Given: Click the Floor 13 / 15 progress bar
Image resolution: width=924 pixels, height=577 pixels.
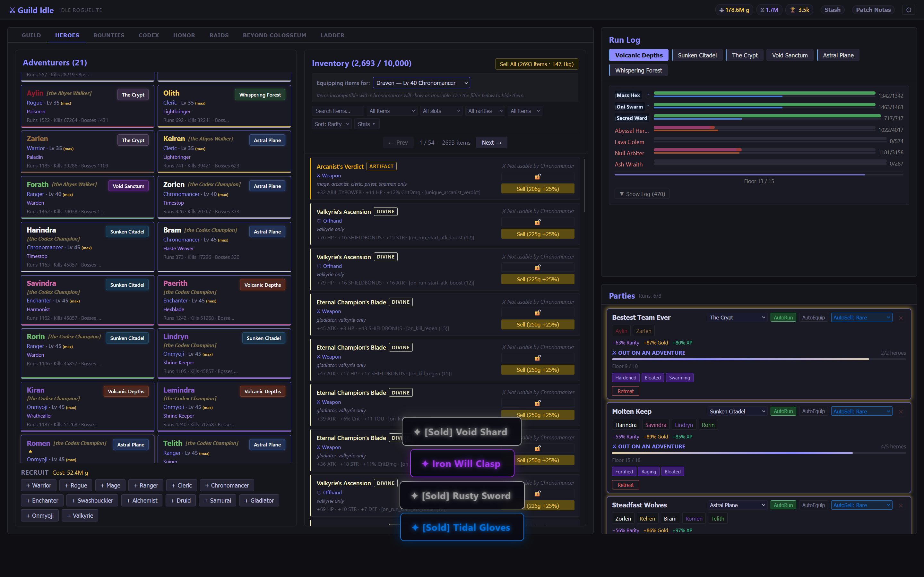Looking at the screenshot, I should (x=759, y=175).
